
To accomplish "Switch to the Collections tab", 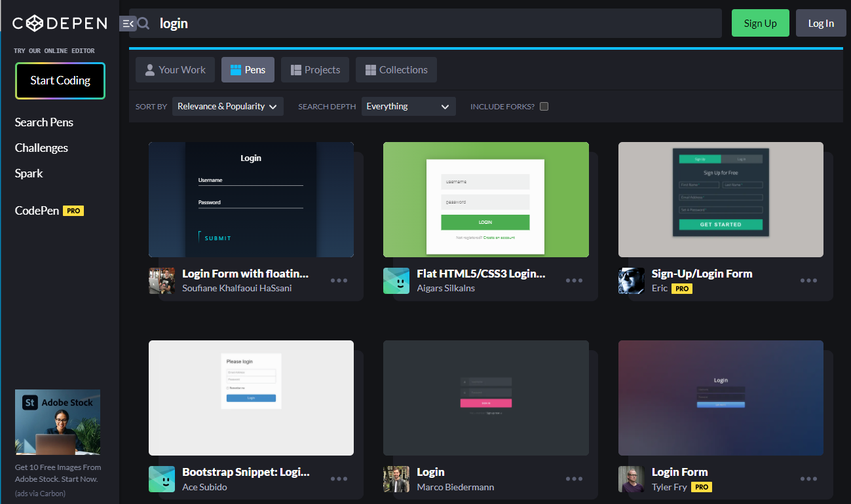I will 396,69.
